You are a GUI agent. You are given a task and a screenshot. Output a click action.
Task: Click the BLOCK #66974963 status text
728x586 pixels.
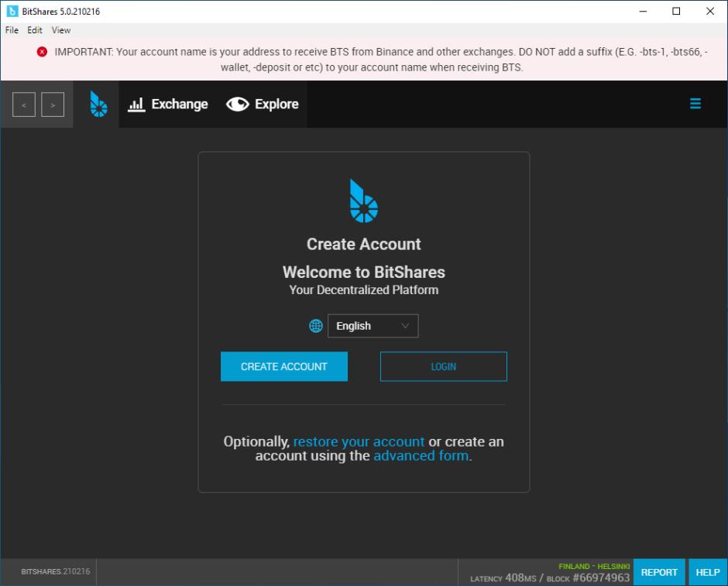tap(588, 577)
